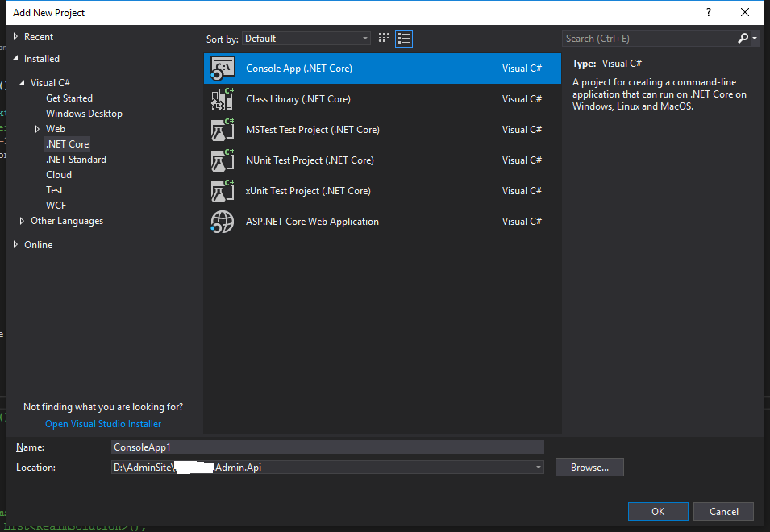The height and width of the screenshot is (532, 770).
Task: Close the Add New Project dialog
Action: pyautogui.click(x=744, y=12)
